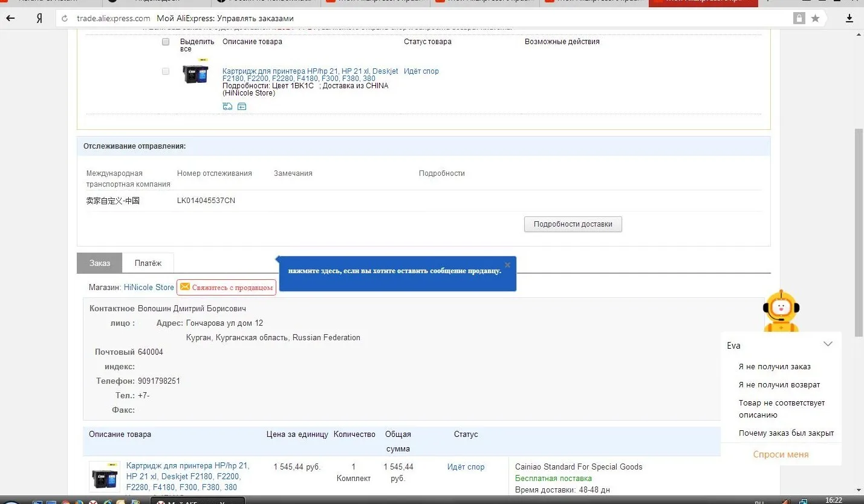Open the Eva robot assistant avatar

coord(781,311)
